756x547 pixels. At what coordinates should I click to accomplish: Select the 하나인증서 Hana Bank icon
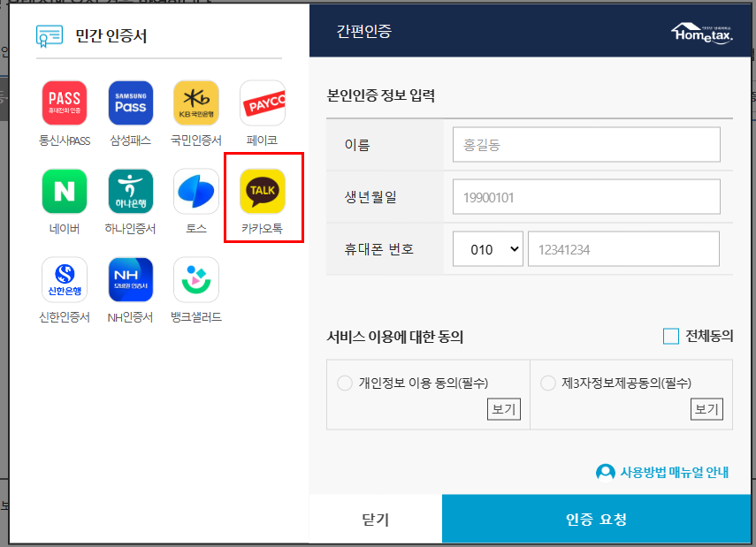130,192
